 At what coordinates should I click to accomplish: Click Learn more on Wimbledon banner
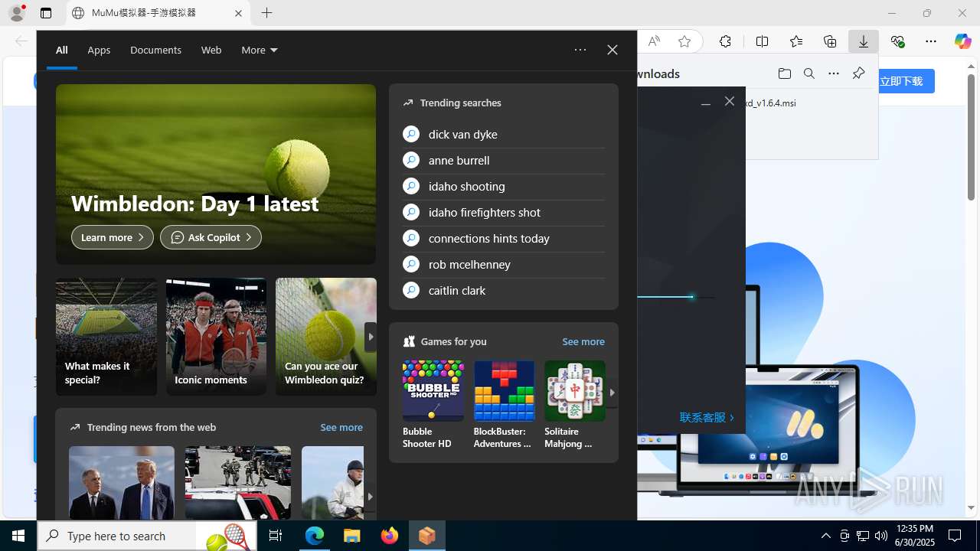pyautogui.click(x=113, y=237)
